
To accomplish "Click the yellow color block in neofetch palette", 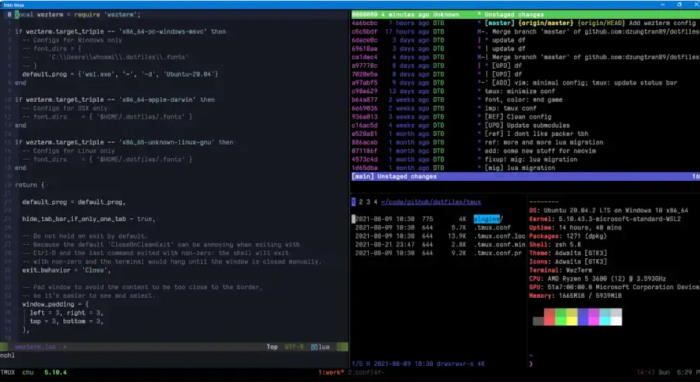I will pyautogui.click(x=572, y=317).
